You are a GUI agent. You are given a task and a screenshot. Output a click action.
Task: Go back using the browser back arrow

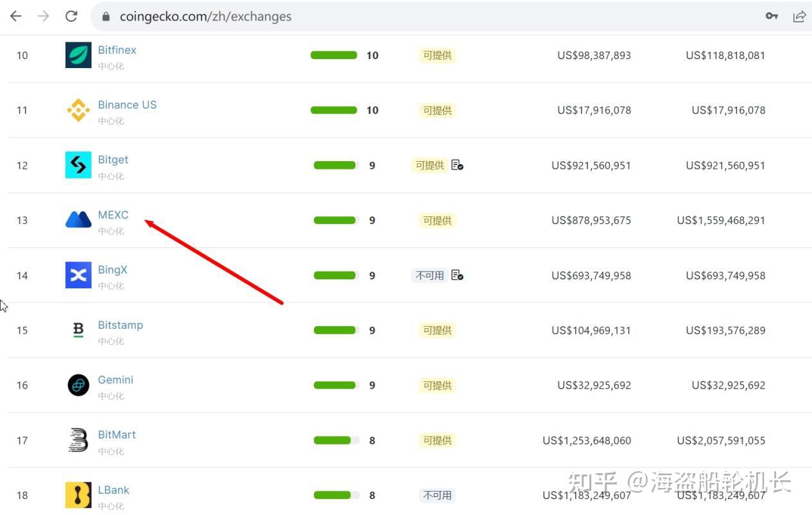click(15, 16)
